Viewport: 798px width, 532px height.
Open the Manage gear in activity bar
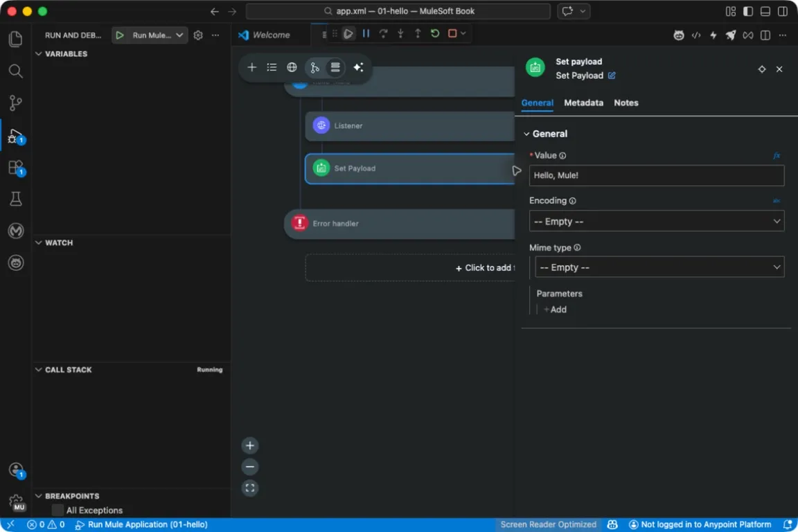[x=16, y=502]
